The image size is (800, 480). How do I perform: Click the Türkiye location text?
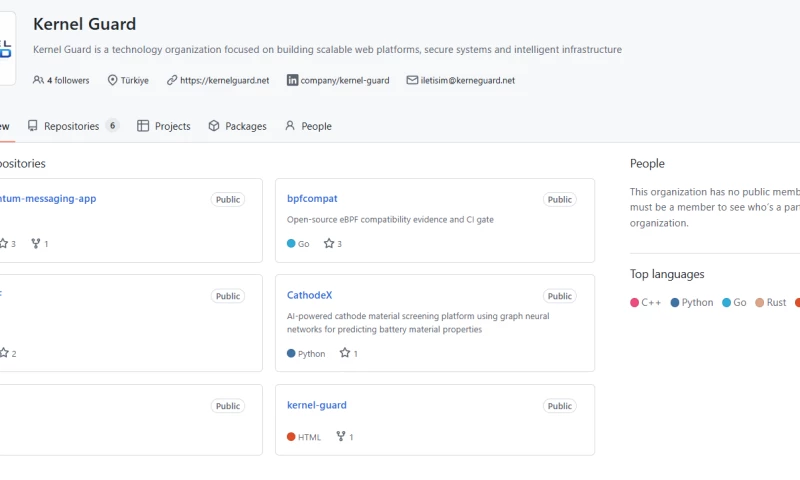[135, 80]
